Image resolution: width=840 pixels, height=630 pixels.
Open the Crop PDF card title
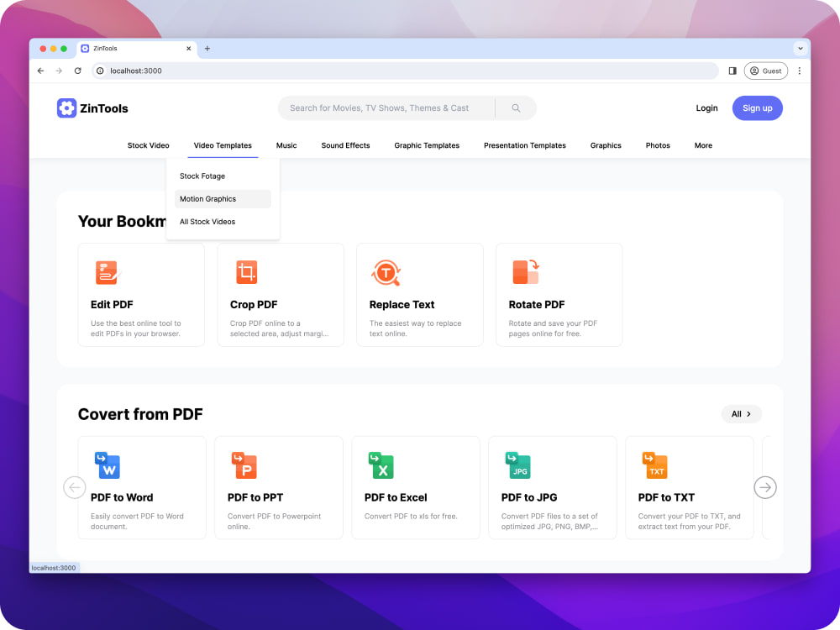click(x=254, y=304)
